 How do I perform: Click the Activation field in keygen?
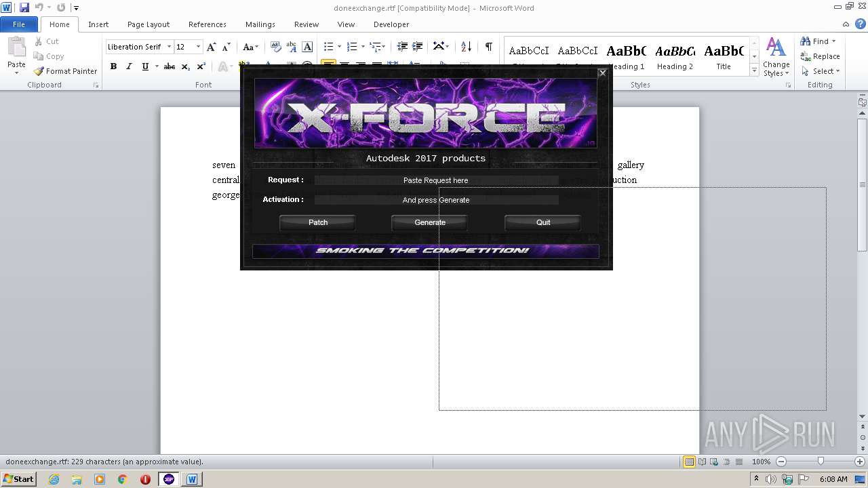[x=436, y=200]
